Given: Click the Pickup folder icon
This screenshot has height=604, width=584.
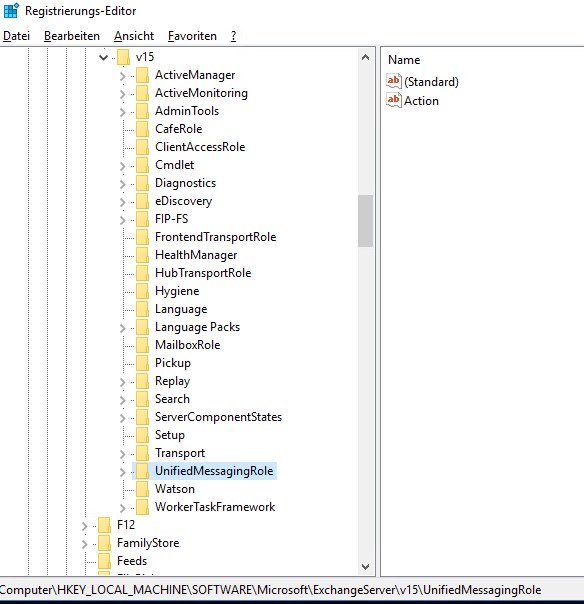Looking at the screenshot, I should coord(143,363).
